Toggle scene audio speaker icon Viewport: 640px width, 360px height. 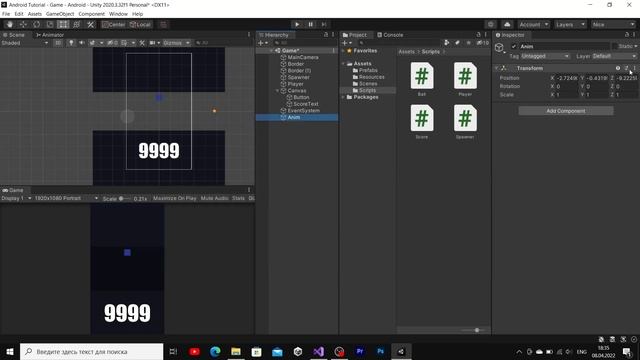pos(82,43)
